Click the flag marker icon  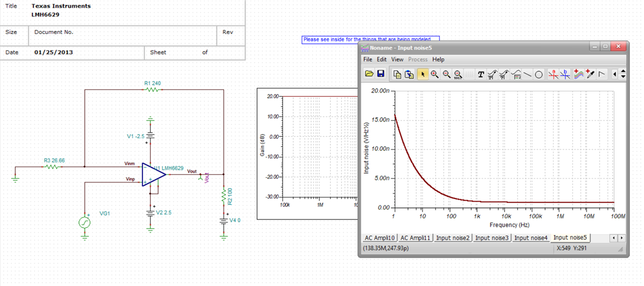(x=602, y=74)
